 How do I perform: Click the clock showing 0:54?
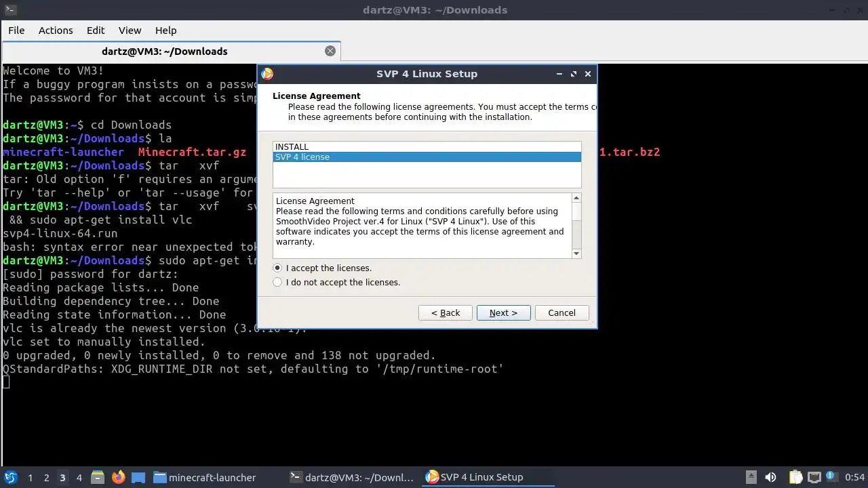coord(854,477)
